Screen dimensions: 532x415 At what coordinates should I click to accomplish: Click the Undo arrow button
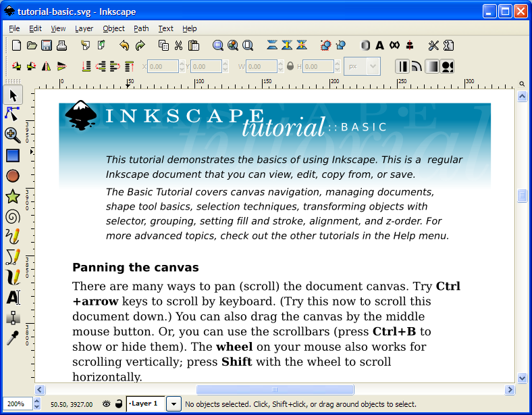(x=124, y=45)
